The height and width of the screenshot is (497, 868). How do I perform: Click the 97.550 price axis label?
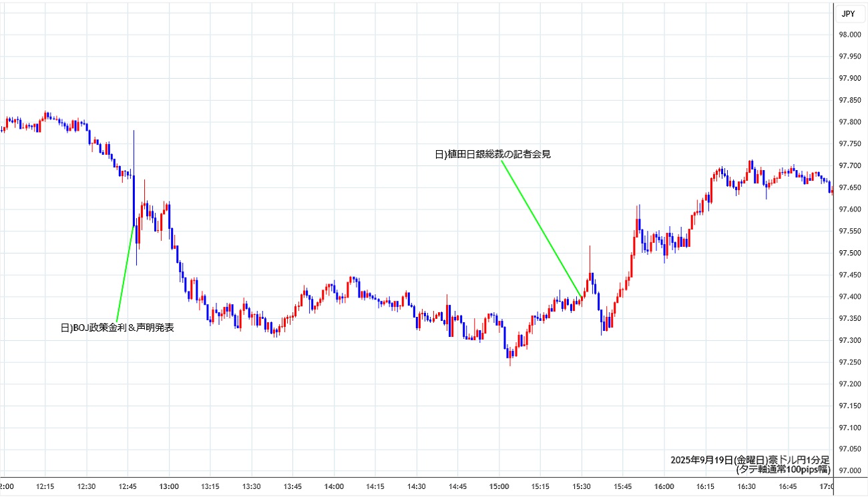coord(851,231)
